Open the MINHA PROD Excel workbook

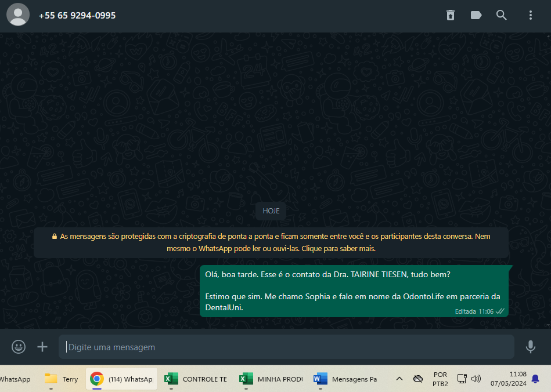tap(271, 379)
